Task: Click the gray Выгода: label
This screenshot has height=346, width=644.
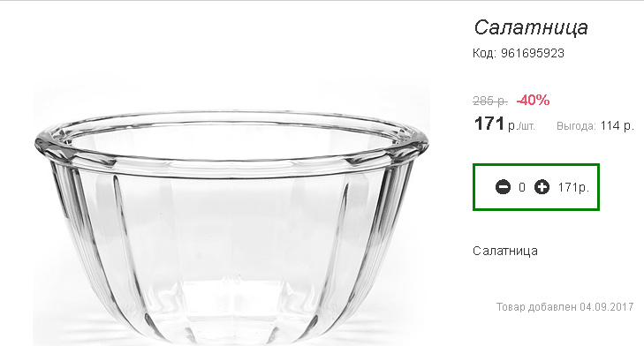Action: click(576, 126)
